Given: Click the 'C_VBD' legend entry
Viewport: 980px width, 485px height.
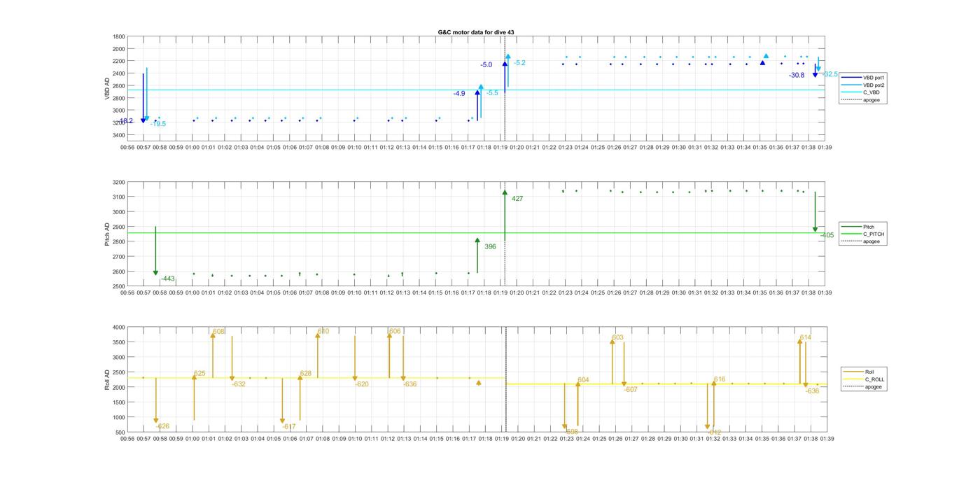Looking at the screenshot, I should point(871,92).
